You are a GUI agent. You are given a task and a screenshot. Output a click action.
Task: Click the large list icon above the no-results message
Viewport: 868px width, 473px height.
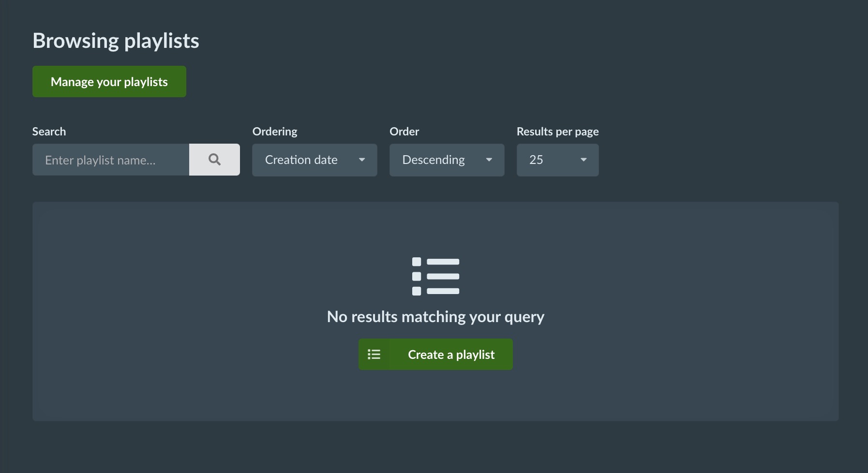point(435,276)
